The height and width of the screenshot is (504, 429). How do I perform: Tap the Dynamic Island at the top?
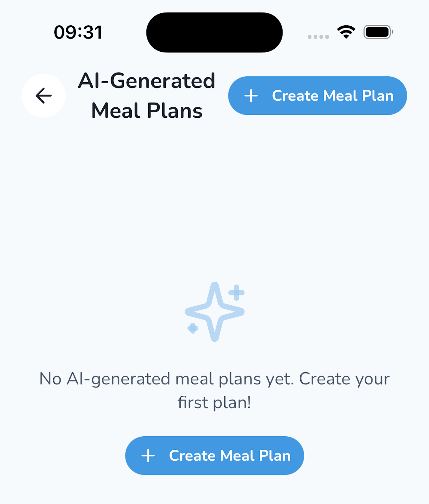214,33
